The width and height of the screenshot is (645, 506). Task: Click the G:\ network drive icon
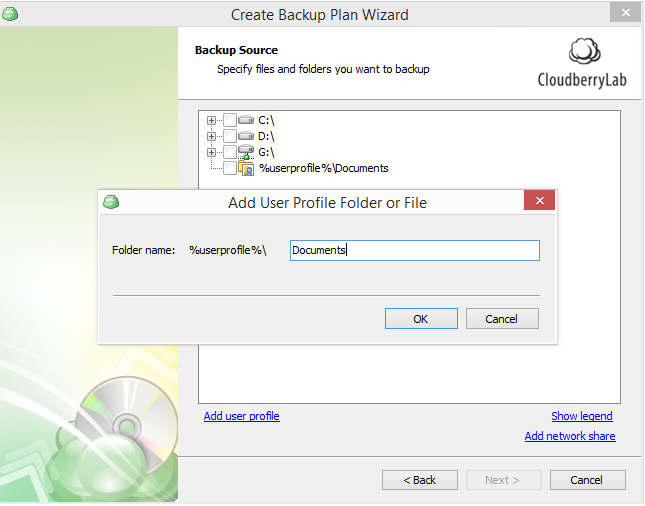[x=246, y=152]
